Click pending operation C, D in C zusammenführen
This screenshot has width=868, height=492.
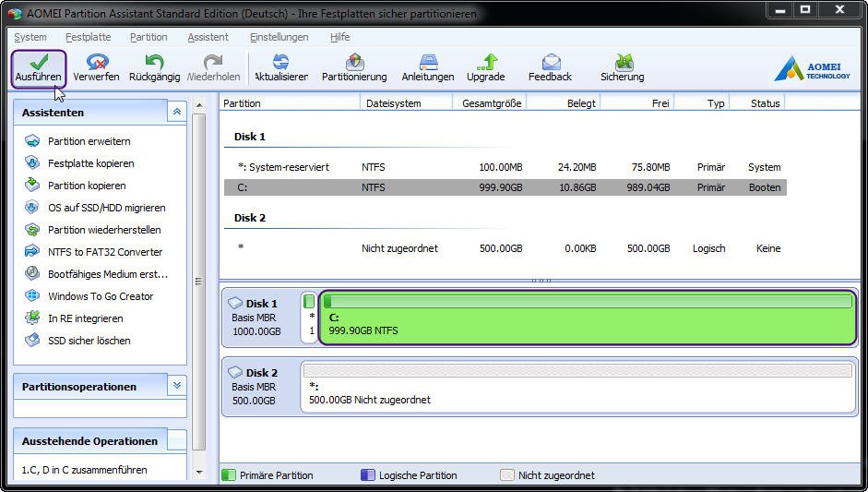click(x=84, y=470)
